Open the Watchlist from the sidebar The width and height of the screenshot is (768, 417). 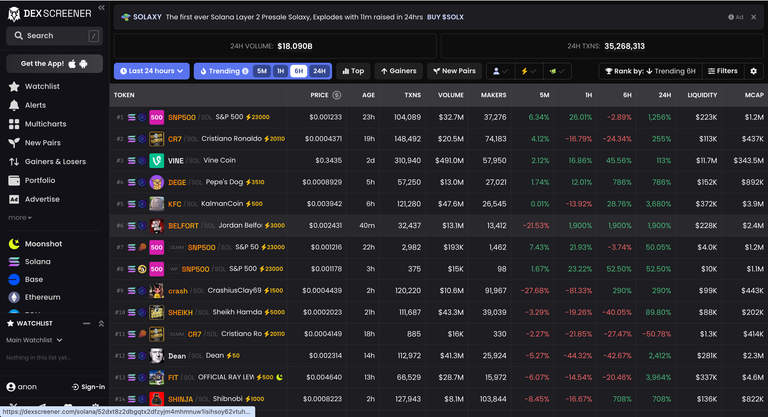coord(34,86)
